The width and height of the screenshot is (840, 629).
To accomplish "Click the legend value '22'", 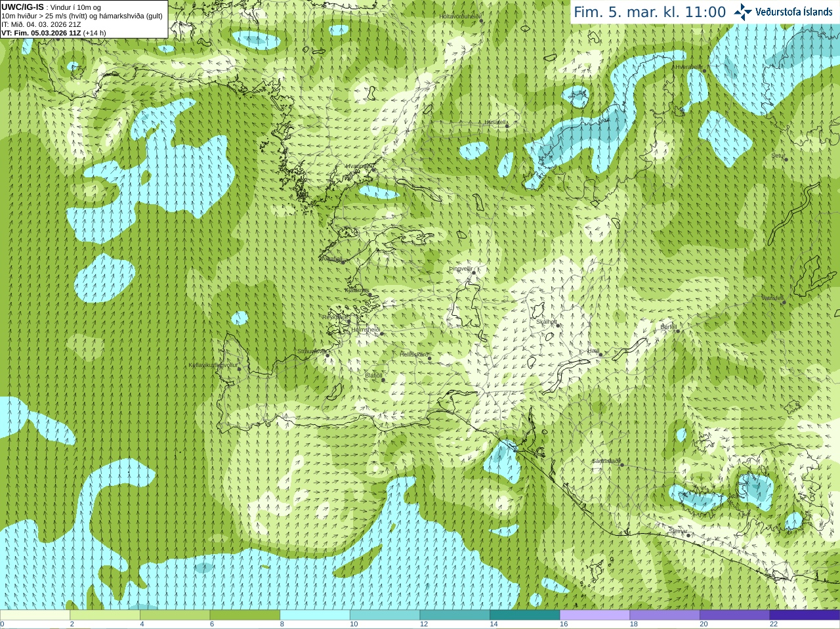I will pos(774,624).
